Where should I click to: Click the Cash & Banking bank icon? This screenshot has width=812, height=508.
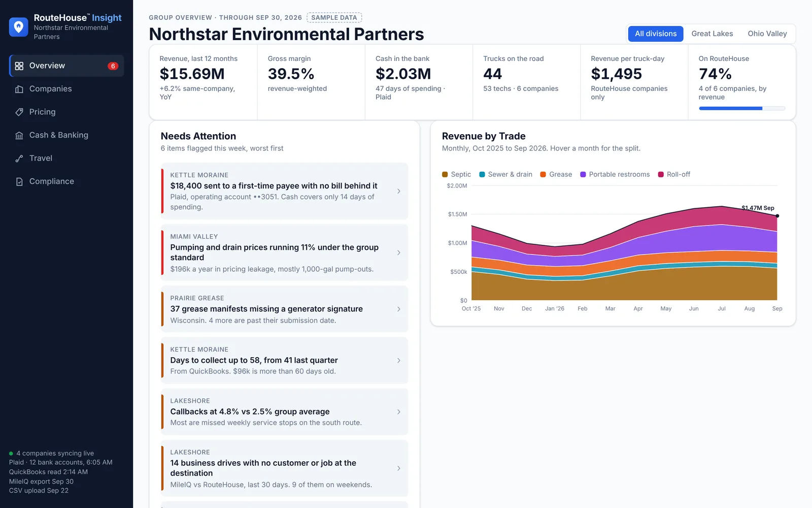click(x=19, y=135)
